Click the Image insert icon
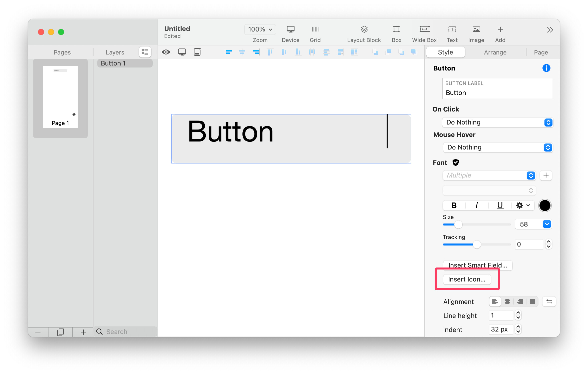The image size is (588, 374). 476,30
